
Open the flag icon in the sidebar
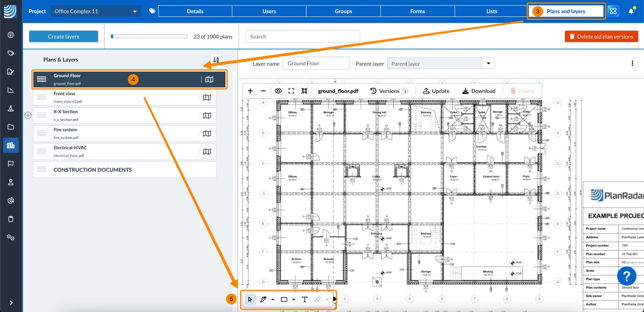coord(11,163)
